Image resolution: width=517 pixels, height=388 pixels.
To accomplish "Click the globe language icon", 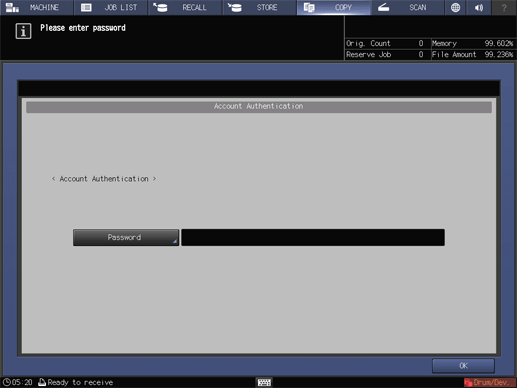I will click(x=455, y=7).
